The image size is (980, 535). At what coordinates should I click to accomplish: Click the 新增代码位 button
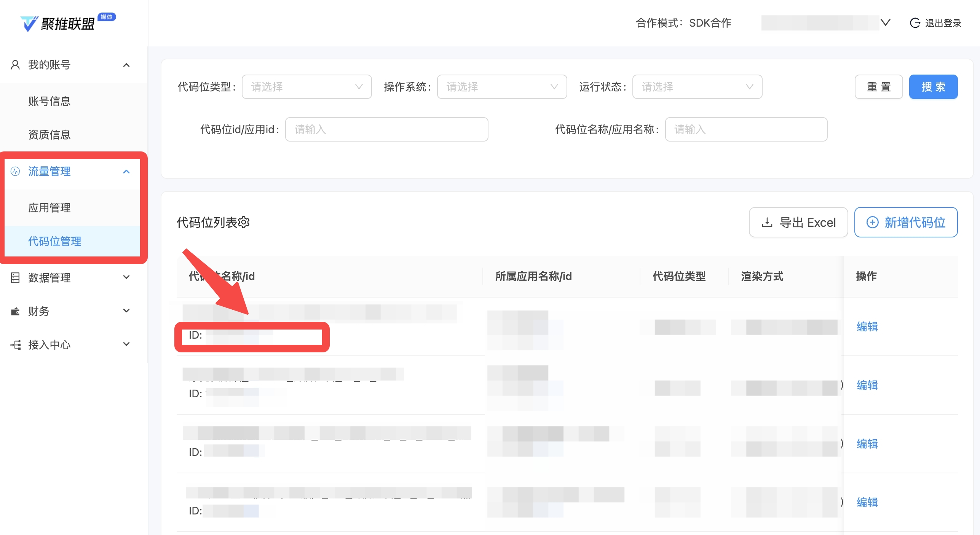coord(906,222)
